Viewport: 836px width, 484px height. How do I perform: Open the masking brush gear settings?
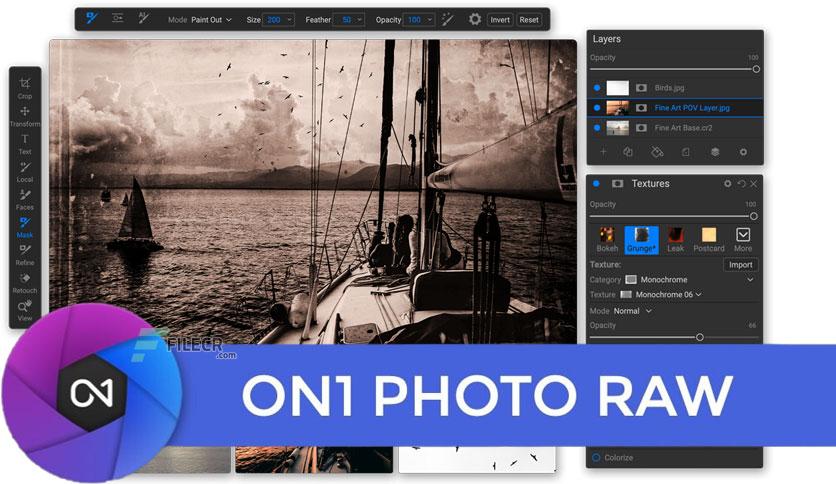click(x=475, y=20)
